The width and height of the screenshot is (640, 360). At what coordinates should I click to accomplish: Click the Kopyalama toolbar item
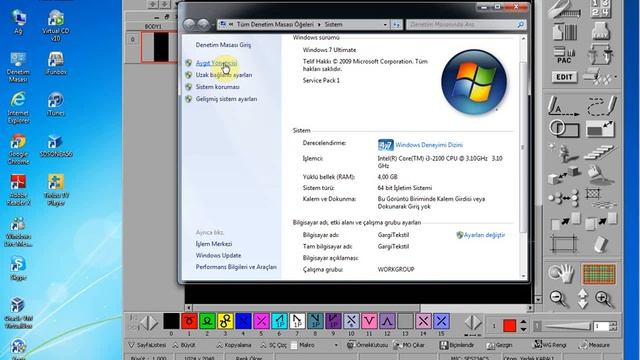pos(233,345)
